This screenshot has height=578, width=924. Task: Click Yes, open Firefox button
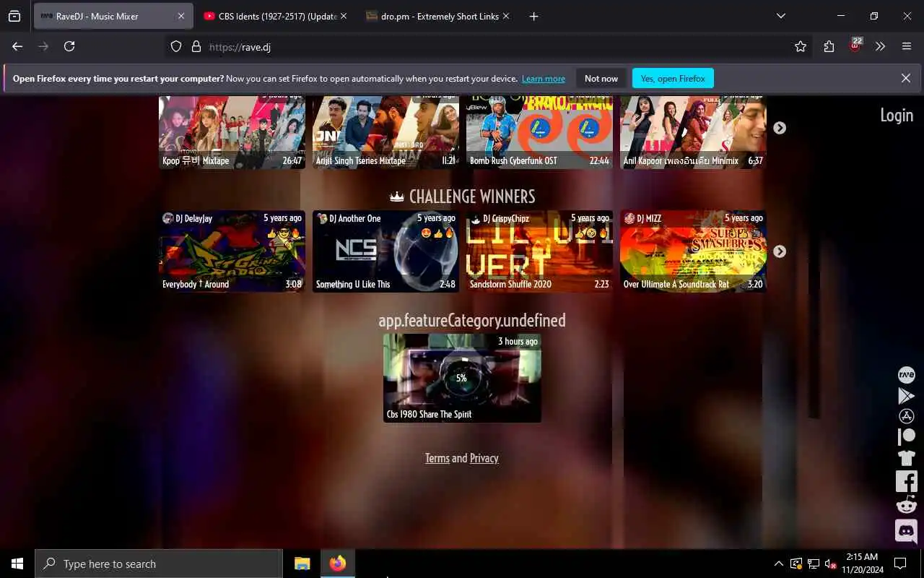673,78
